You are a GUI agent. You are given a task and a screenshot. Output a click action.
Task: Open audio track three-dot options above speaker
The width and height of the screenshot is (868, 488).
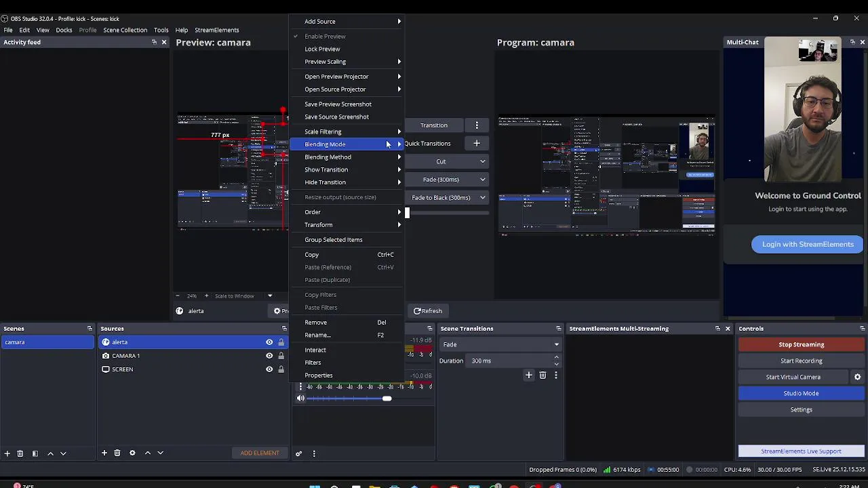300,386
